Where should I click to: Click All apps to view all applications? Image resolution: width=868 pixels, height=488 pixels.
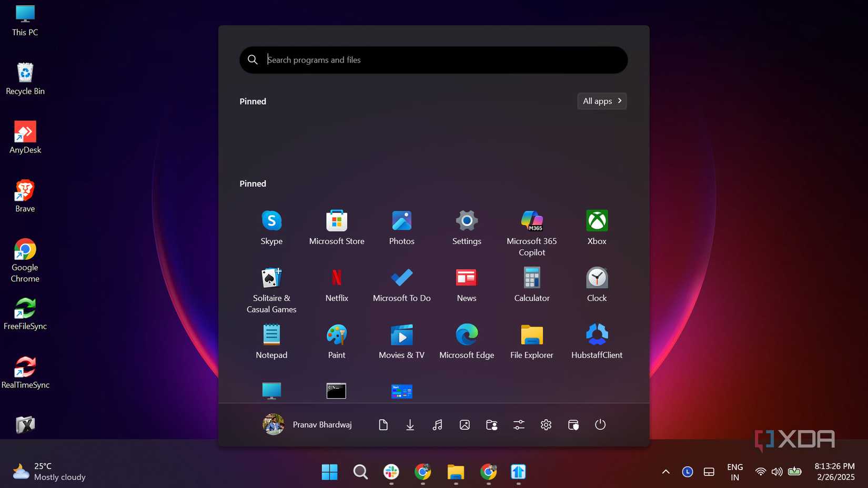601,101
